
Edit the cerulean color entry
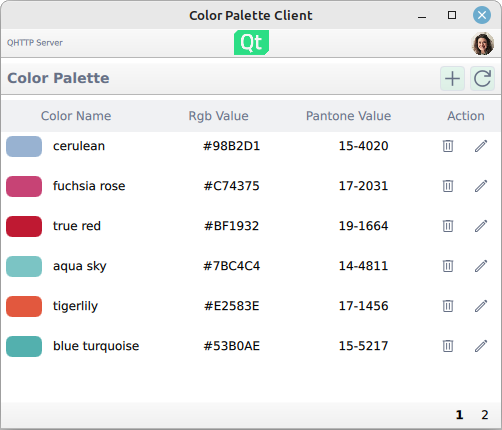[481, 146]
